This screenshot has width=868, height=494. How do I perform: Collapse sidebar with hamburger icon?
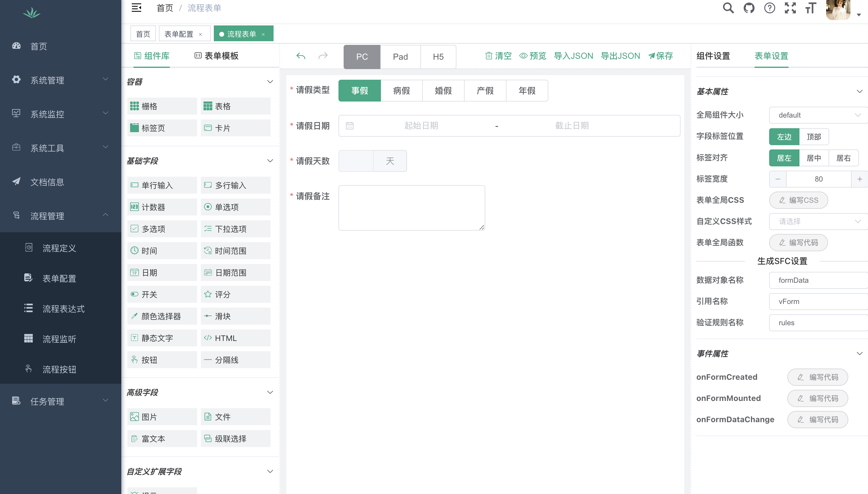(x=136, y=8)
